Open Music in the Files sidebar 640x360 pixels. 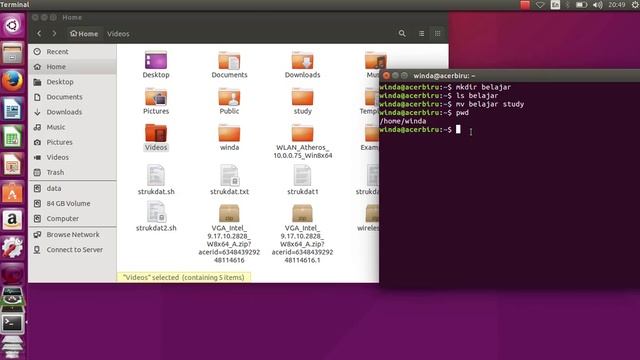pyautogui.click(x=73, y=127)
